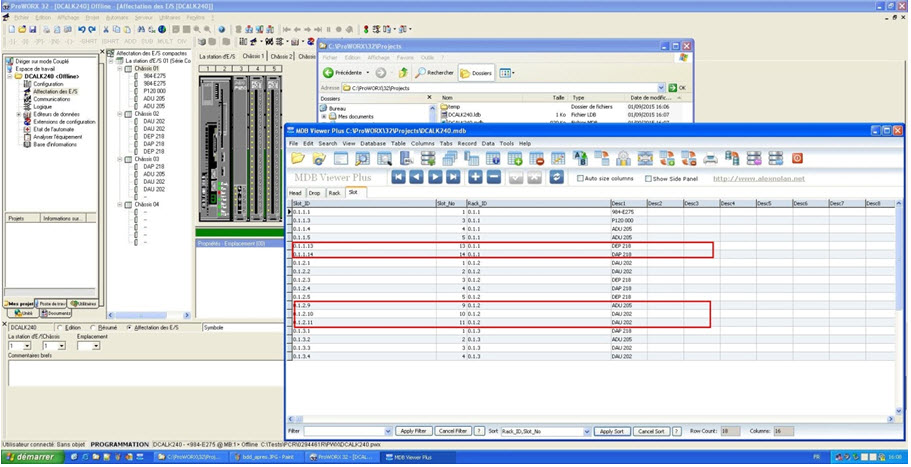The height and width of the screenshot is (467, 911).
Task: Click the red power icon in MDB Viewer toolbar
Action: [x=797, y=158]
